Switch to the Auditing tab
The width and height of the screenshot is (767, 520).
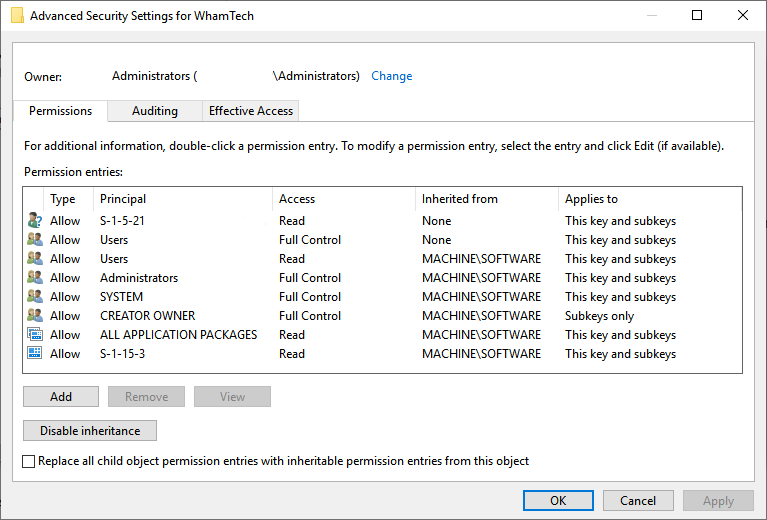[155, 111]
